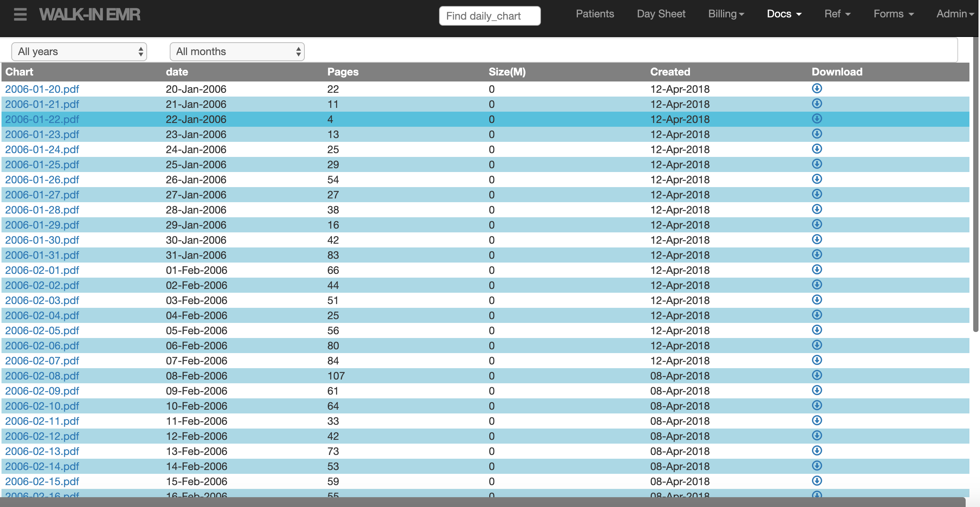Viewport: 980px width, 507px height.
Task: Download the 08-Feb-2006 chart using icon
Action: click(x=816, y=375)
